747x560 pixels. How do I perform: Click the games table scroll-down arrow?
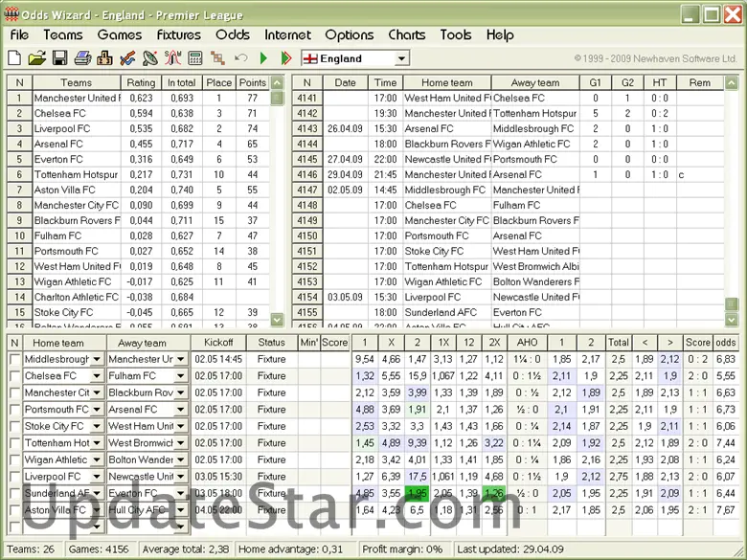click(x=732, y=320)
